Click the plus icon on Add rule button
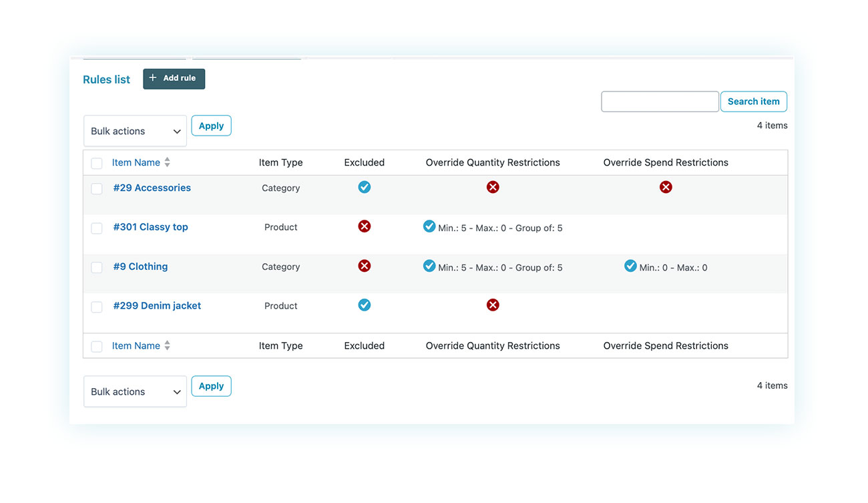 click(153, 78)
